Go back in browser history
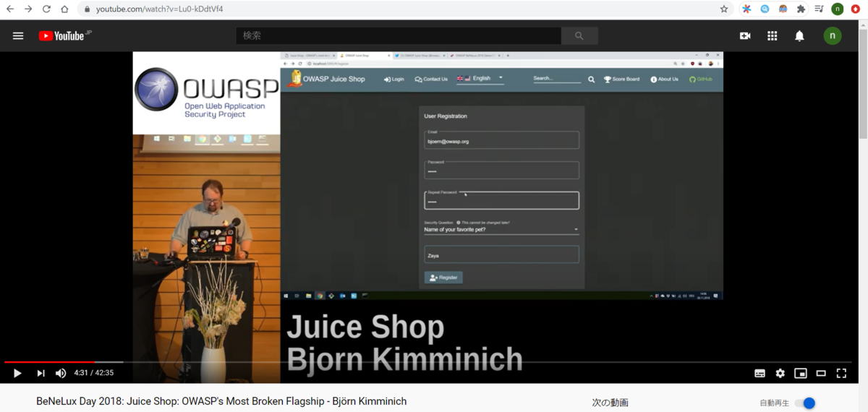868x412 pixels. tap(10, 9)
